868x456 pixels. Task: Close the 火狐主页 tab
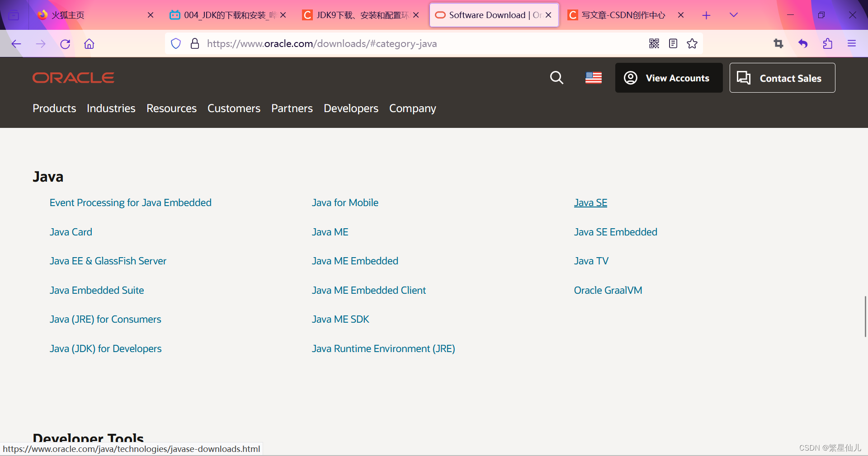[x=151, y=15]
